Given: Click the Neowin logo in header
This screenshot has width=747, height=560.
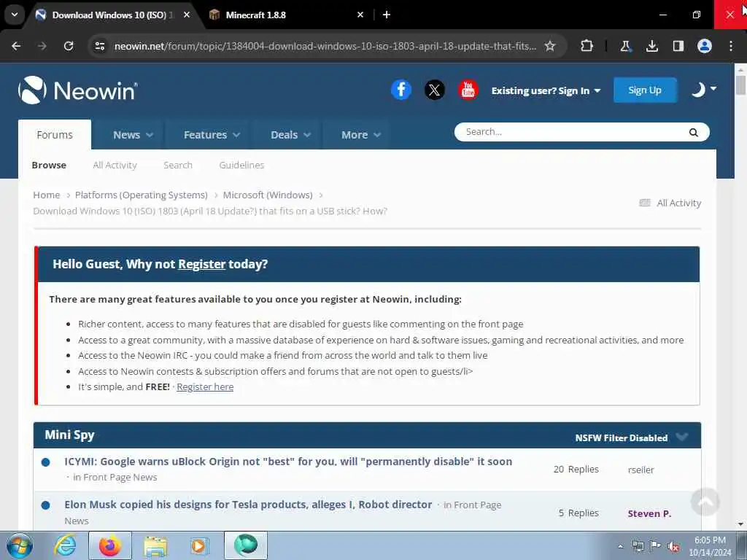Looking at the screenshot, I should click(78, 90).
